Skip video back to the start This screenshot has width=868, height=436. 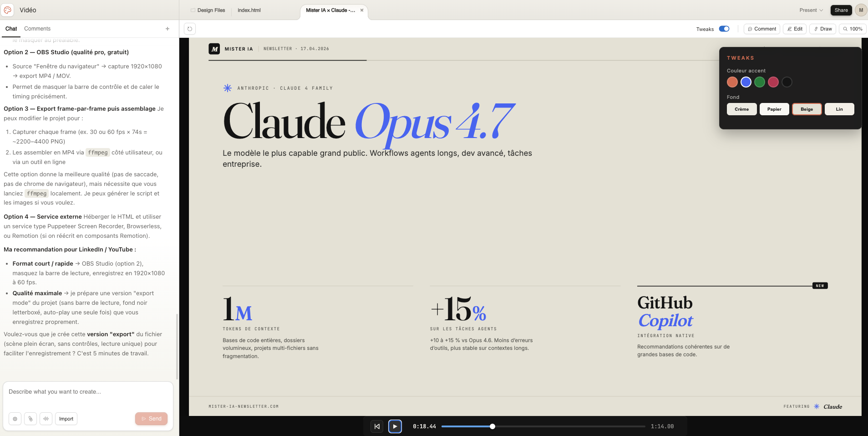pyautogui.click(x=377, y=426)
